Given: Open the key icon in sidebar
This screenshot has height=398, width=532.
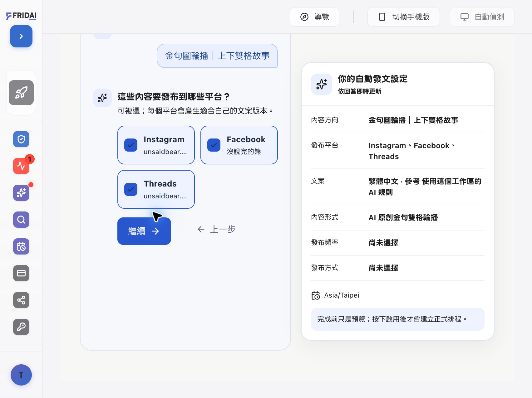Looking at the screenshot, I should click(21, 327).
